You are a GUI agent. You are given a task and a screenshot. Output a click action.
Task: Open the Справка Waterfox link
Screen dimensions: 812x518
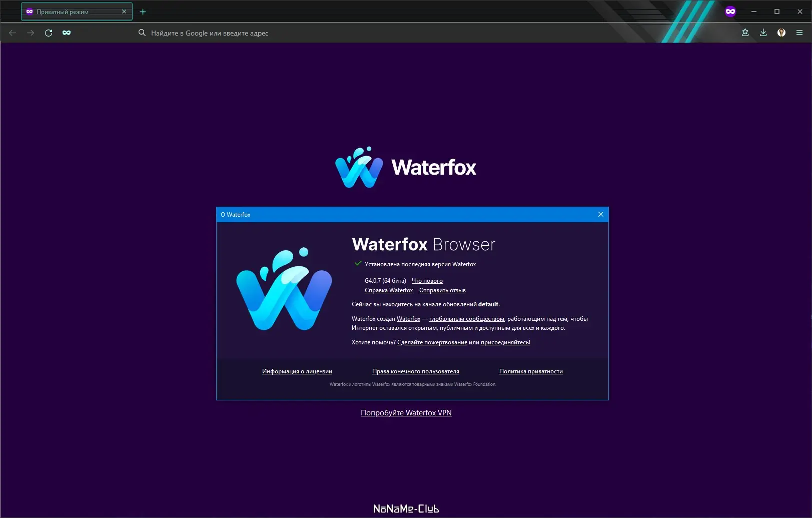389,290
